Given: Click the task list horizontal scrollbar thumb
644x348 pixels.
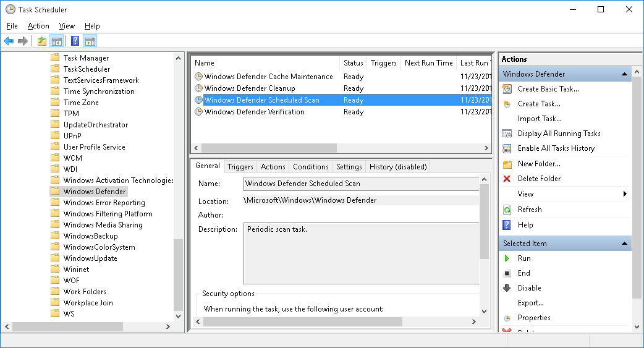Looking at the screenshot, I should pyautogui.click(x=269, y=148).
